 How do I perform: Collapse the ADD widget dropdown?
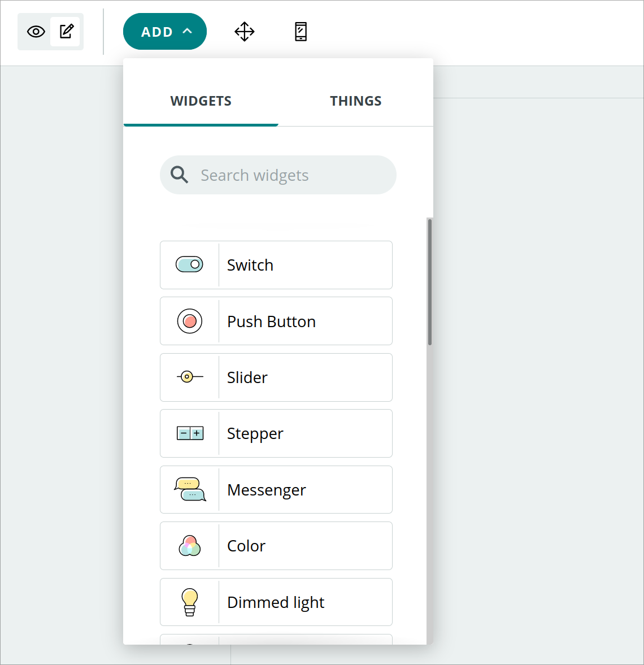[164, 31]
